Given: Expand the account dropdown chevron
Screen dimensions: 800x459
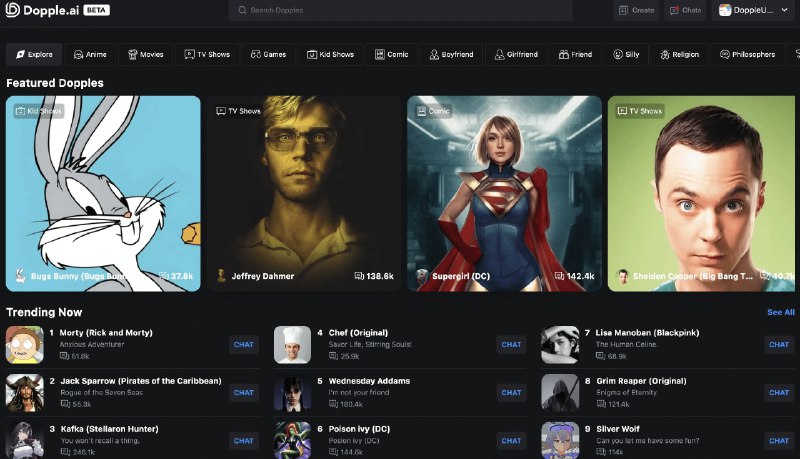Looking at the screenshot, I should click(784, 10).
